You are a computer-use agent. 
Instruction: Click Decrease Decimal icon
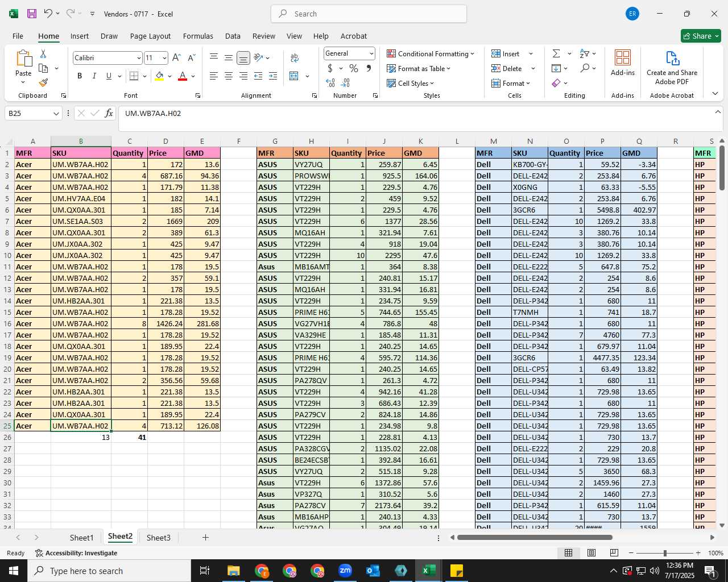click(346, 83)
